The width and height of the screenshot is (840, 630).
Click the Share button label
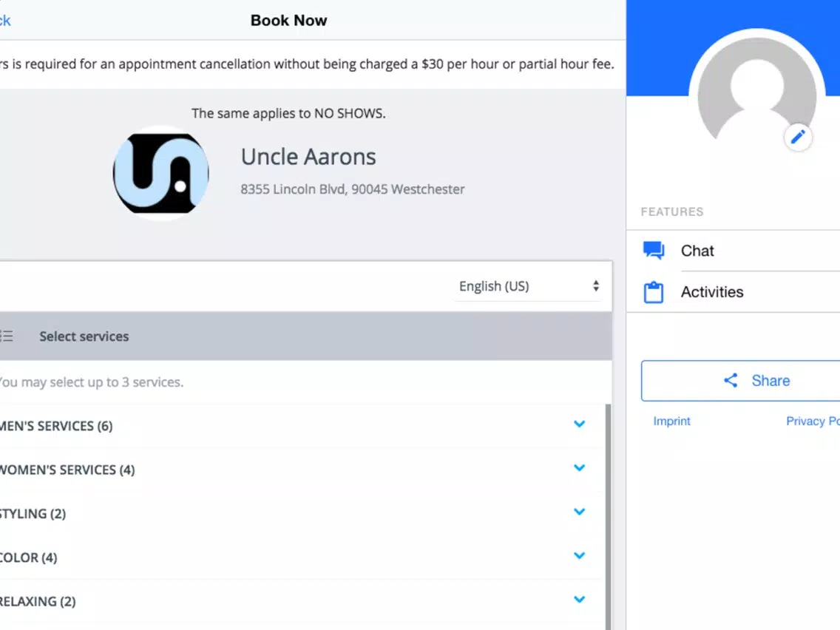click(770, 380)
